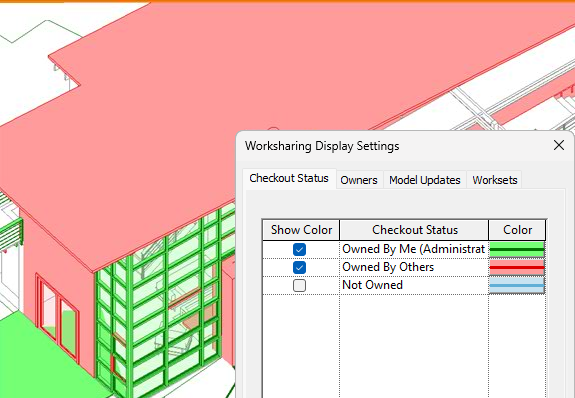The height and width of the screenshot is (398, 575).
Task: Click the green Owned By Me color swatch
Action: [517, 249]
